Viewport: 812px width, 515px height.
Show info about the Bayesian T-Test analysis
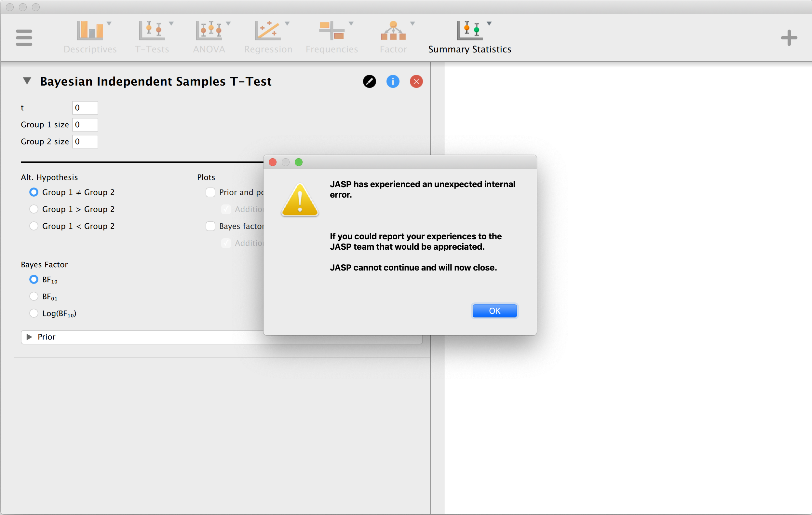click(x=393, y=81)
